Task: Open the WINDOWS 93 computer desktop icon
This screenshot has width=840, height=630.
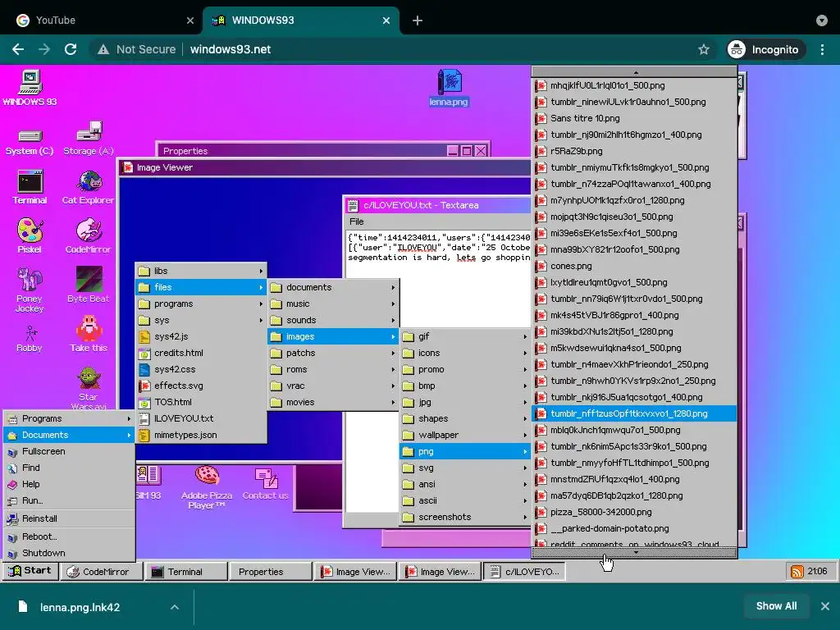Action: tap(30, 87)
